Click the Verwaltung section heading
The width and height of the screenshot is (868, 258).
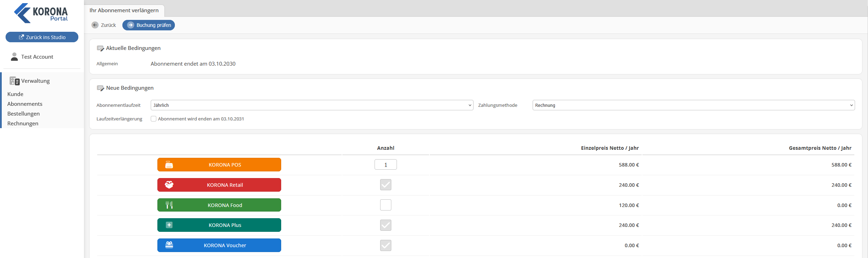point(35,81)
